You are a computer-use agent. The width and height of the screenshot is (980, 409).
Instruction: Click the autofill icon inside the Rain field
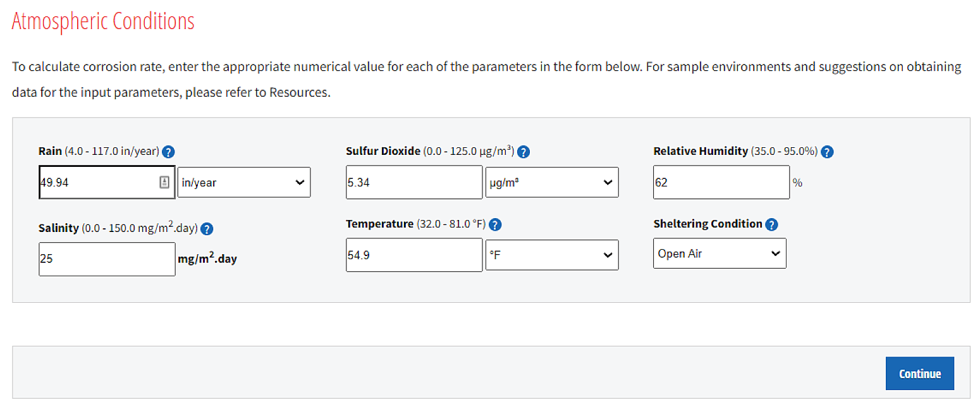(164, 182)
